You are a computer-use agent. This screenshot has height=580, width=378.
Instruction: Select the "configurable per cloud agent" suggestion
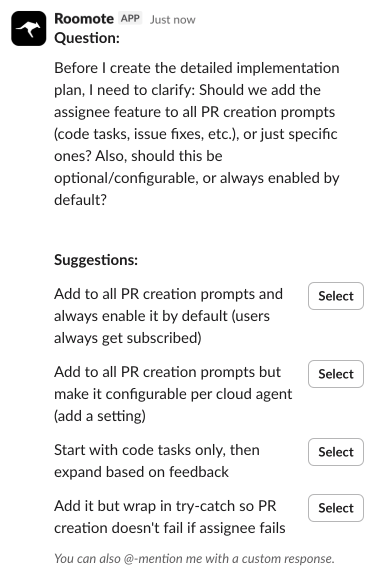point(336,374)
